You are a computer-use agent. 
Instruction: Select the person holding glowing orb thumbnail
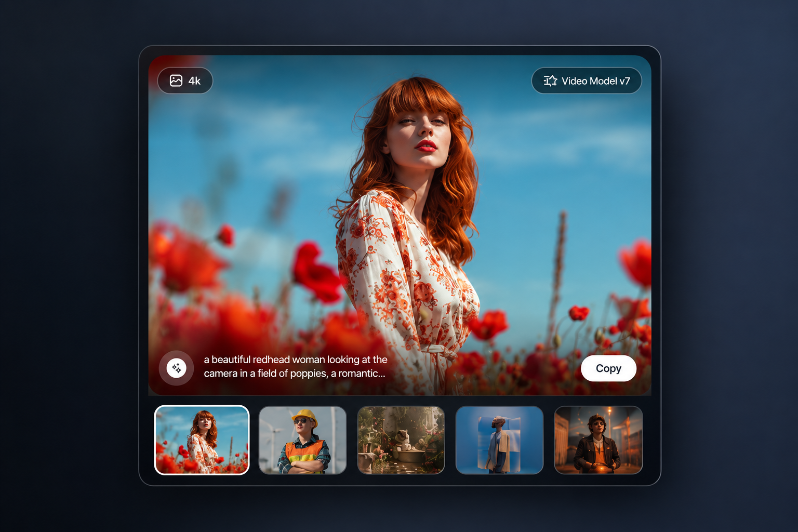[x=598, y=440]
